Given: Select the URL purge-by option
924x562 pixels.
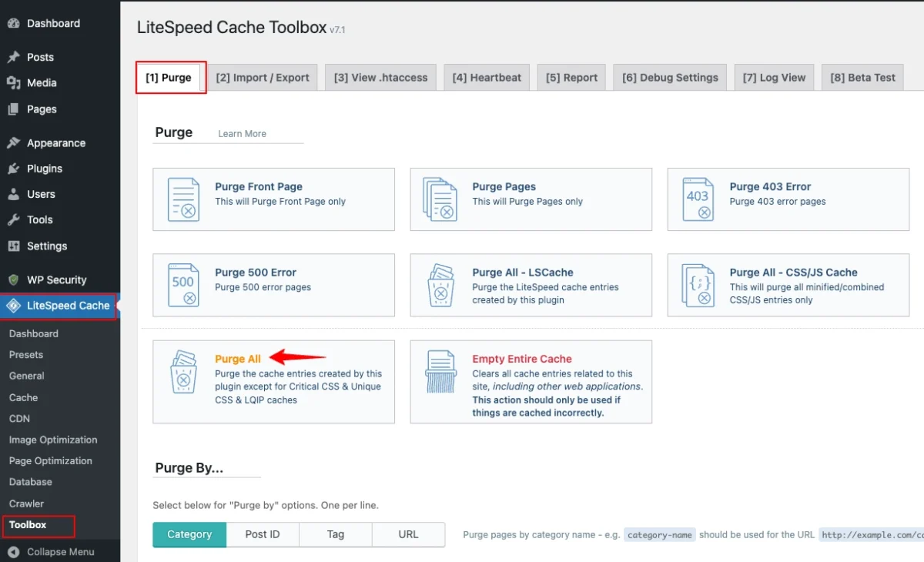Looking at the screenshot, I should pos(408,534).
